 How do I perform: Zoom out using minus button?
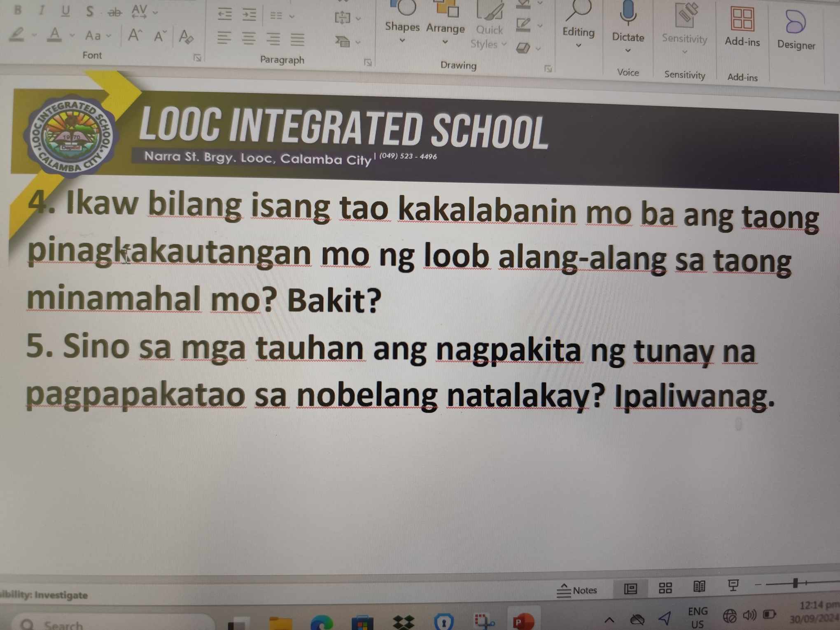point(758,584)
